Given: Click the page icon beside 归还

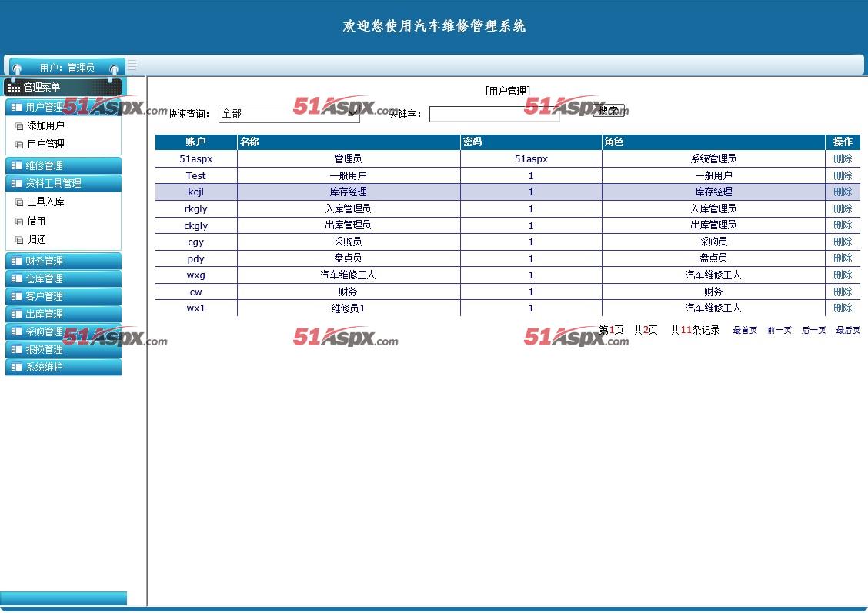Looking at the screenshot, I should [19, 240].
